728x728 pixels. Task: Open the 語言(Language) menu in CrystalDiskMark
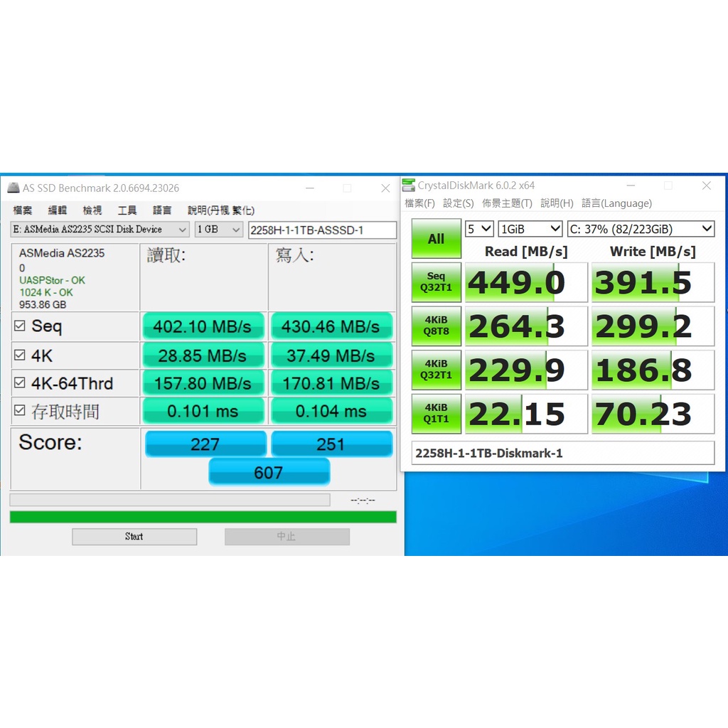tap(616, 203)
